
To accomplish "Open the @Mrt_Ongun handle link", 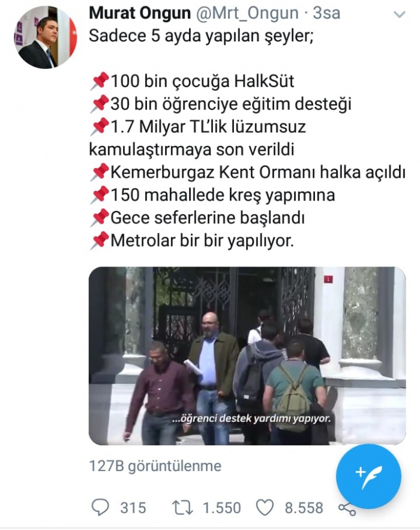I will (x=247, y=13).
